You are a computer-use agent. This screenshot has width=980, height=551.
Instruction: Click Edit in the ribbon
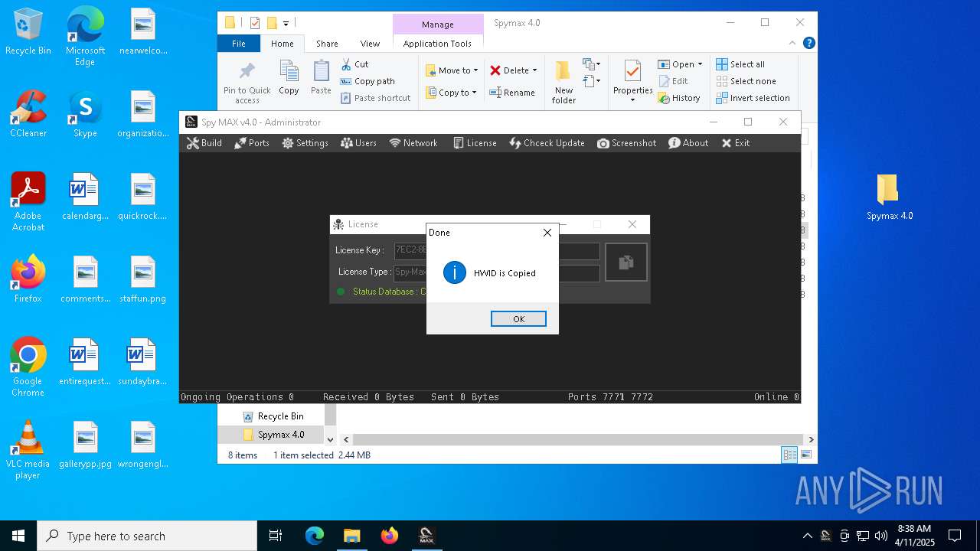click(x=673, y=81)
